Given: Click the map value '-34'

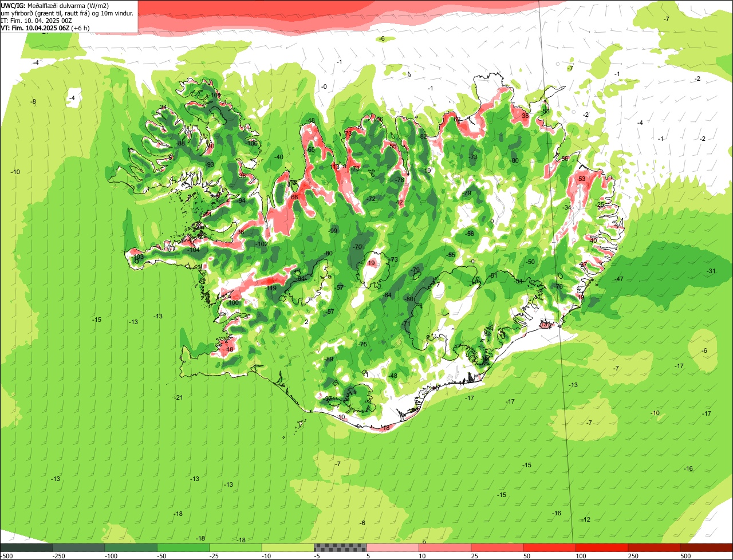Looking at the screenshot, I should (x=567, y=207).
